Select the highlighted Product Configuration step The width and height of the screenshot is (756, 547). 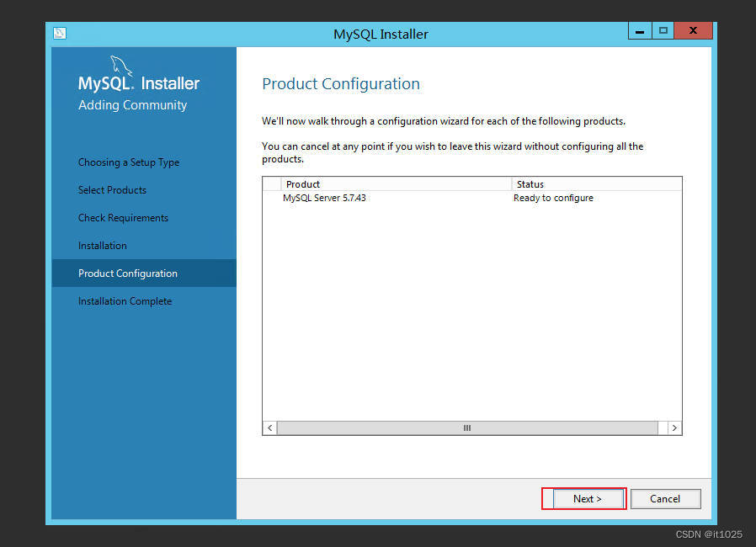pos(127,273)
